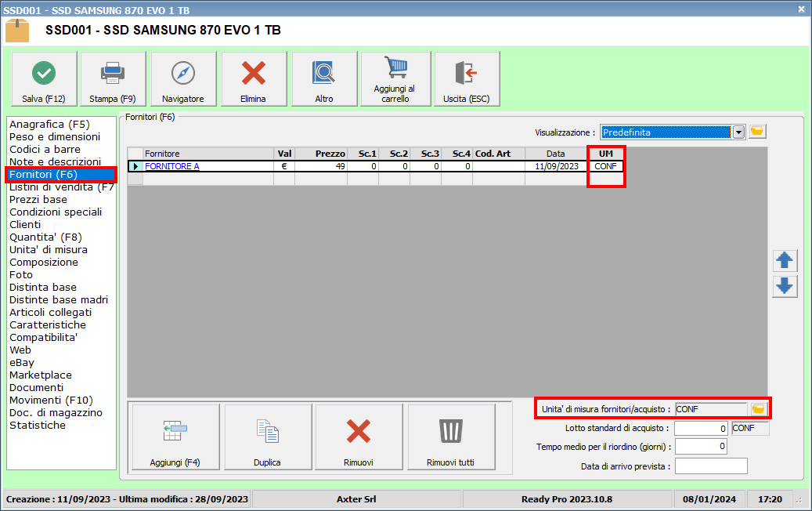Click the row selector arrow of FORNITORE A
812x511 pixels.
pos(135,166)
